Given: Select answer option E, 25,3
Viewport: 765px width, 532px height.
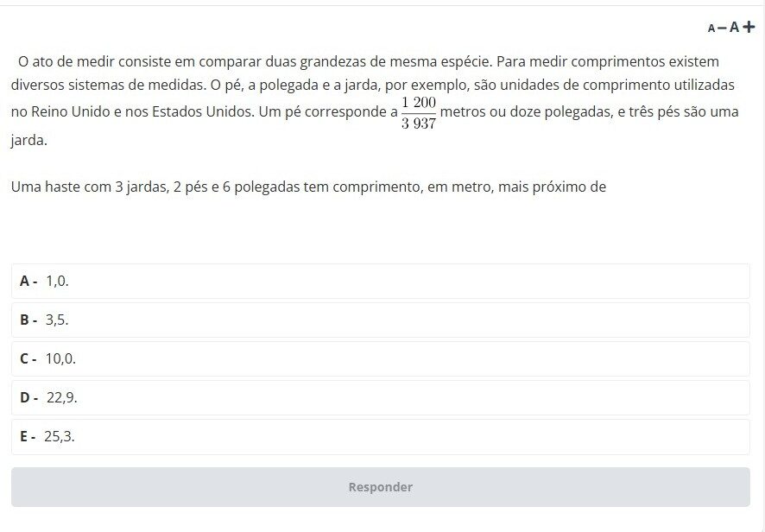Looking at the screenshot, I should coord(380,436).
